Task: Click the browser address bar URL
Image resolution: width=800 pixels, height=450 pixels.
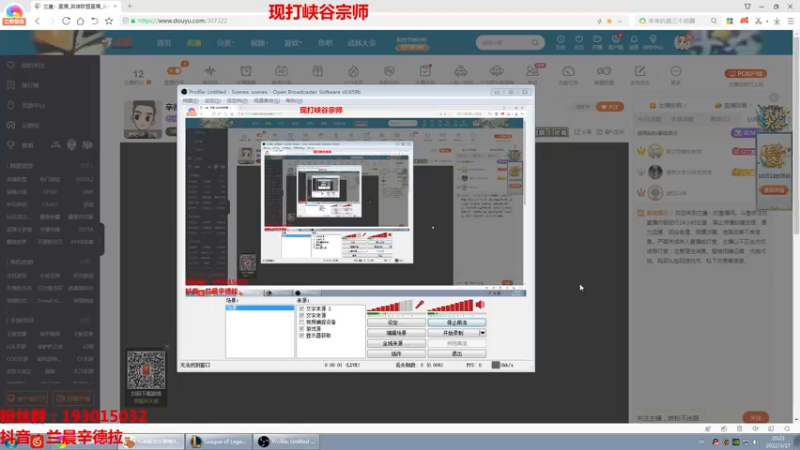Action: coord(182,21)
